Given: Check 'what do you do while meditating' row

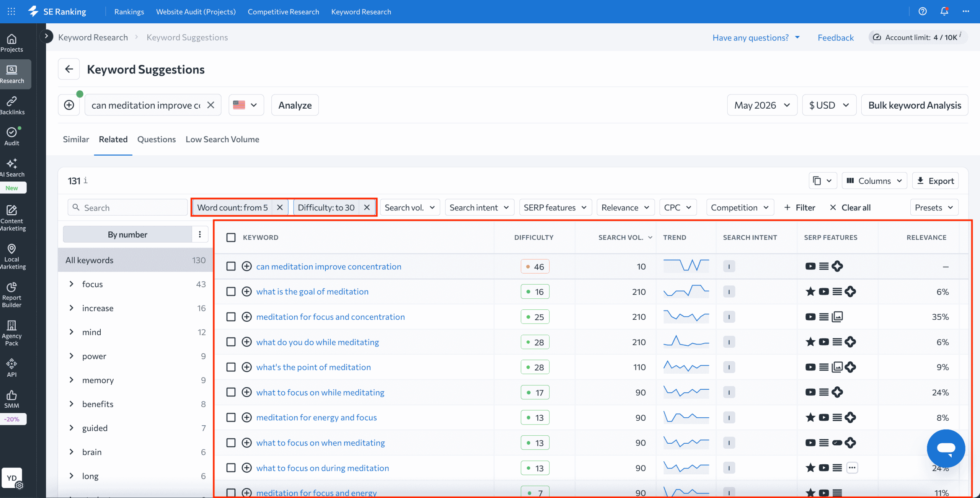Looking at the screenshot, I should pos(231,342).
